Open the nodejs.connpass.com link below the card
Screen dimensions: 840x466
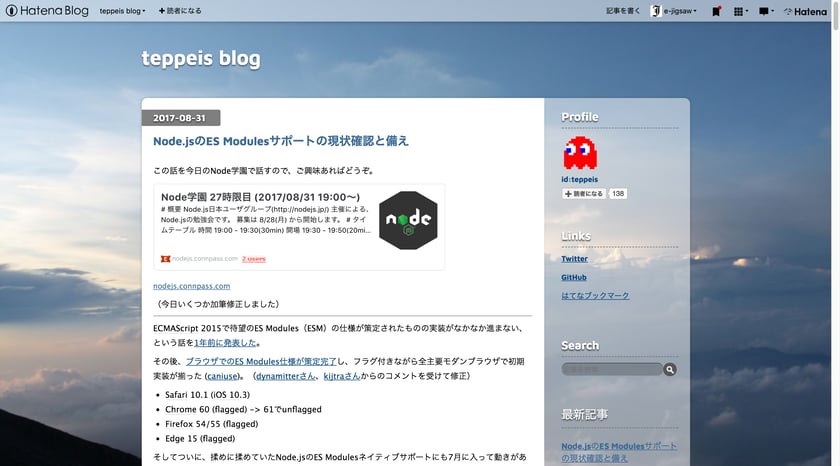point(191,286)
